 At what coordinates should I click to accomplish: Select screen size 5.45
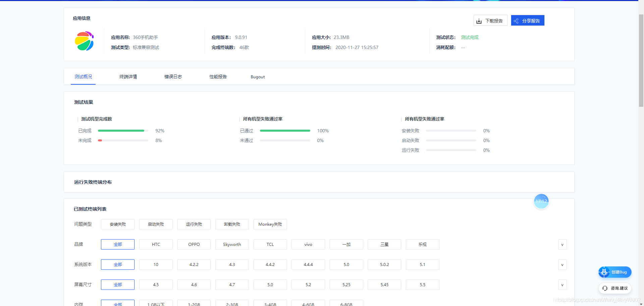click(384, 285)
